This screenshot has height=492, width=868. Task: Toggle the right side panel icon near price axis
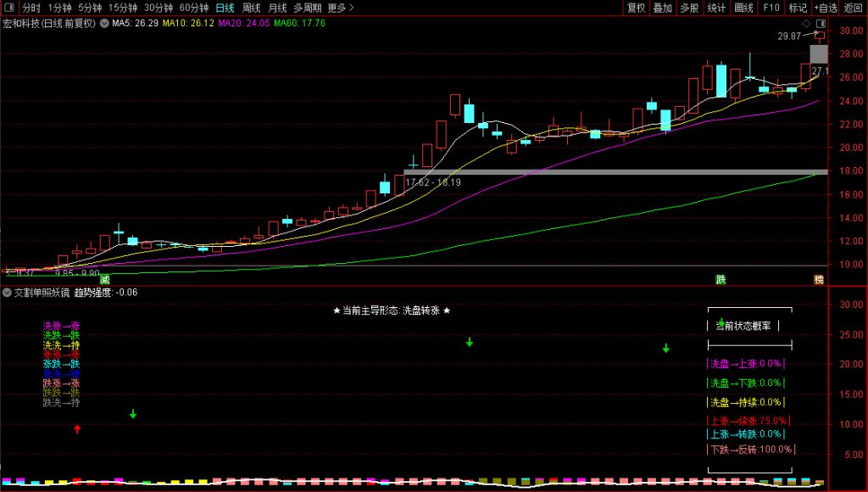point(831,23)
